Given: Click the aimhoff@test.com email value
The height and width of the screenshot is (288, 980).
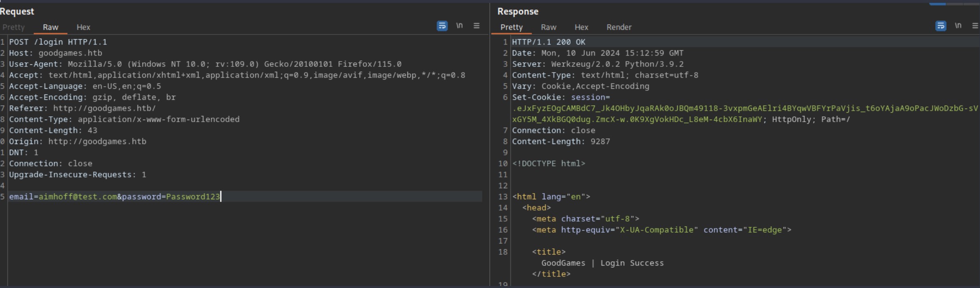Looking at the screenshot, I should [x=78, y=197].
